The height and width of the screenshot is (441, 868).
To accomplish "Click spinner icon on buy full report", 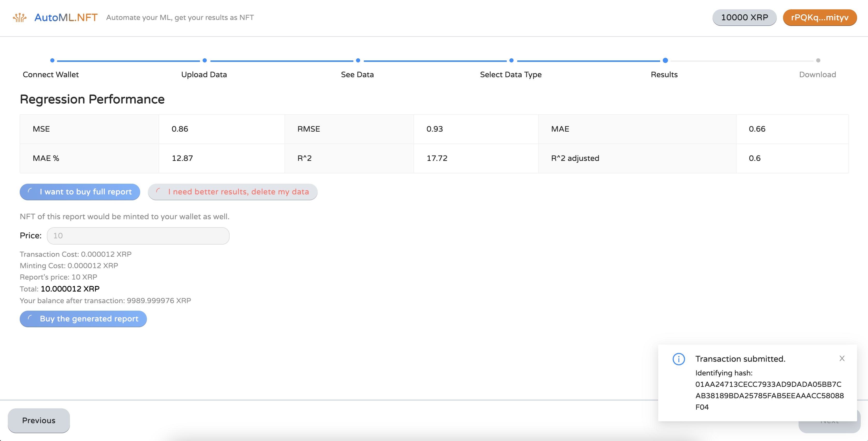I will (30, 191).
